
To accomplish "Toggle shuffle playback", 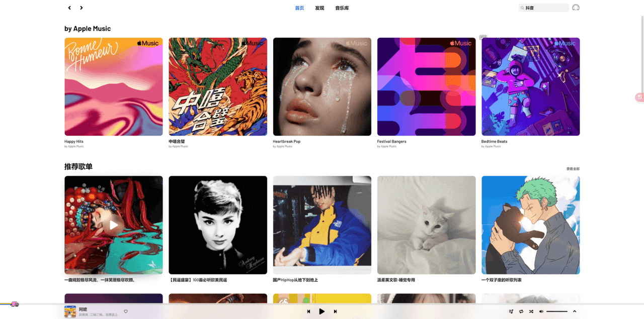I will click(531, 311).
